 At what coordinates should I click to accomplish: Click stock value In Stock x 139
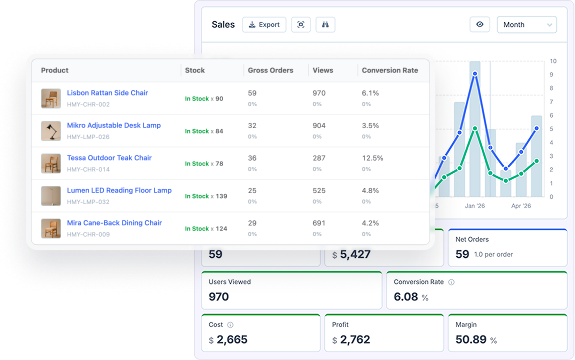(206, 196)
